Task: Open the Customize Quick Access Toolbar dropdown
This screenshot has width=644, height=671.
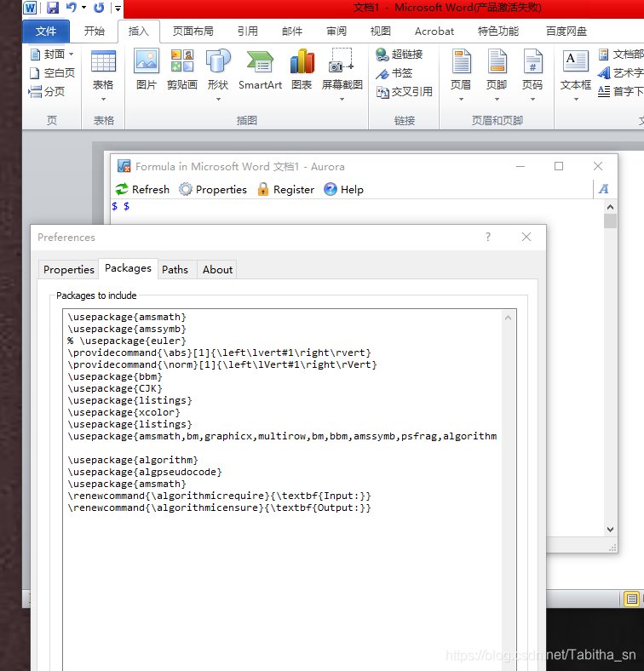Action: pyautogui.click(x=118, y=9)
